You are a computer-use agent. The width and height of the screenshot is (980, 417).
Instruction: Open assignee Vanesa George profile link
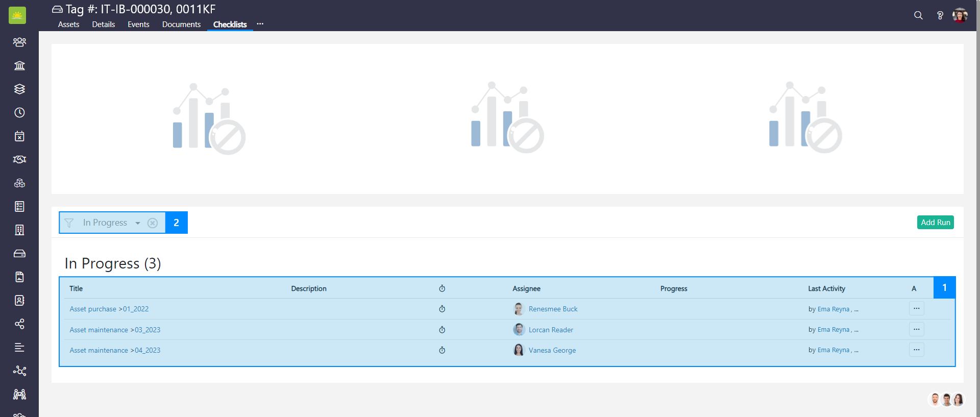(x=552, y=350)
